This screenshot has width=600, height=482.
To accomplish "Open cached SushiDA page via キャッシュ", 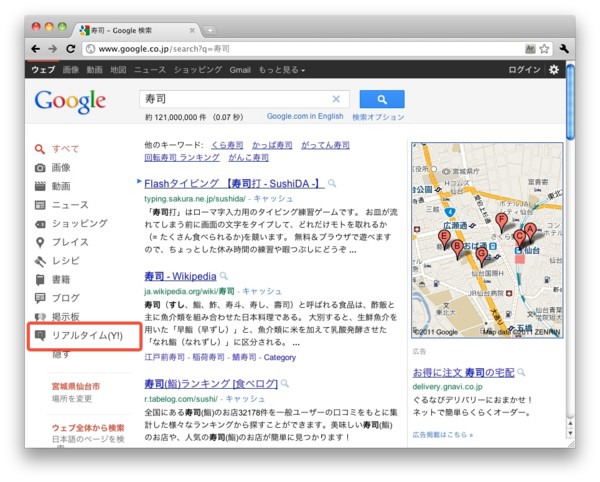I will [x=273, y=199].
